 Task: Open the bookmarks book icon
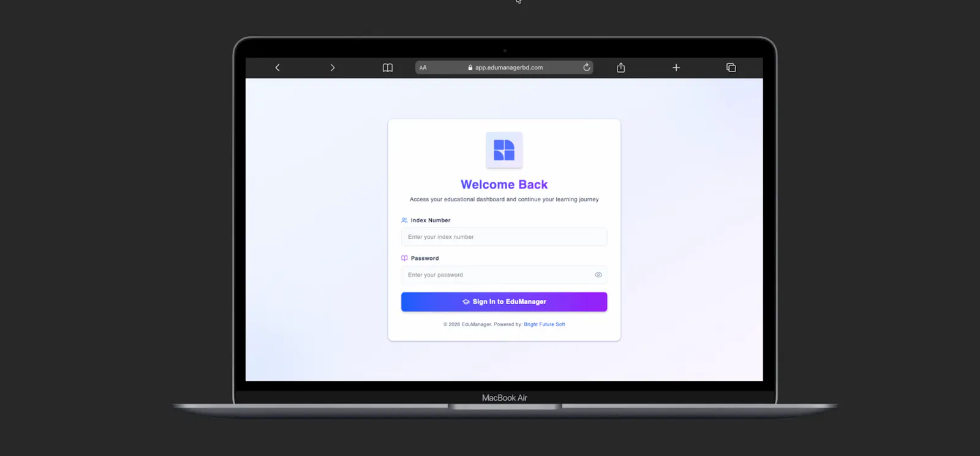(x=388, y=67)
